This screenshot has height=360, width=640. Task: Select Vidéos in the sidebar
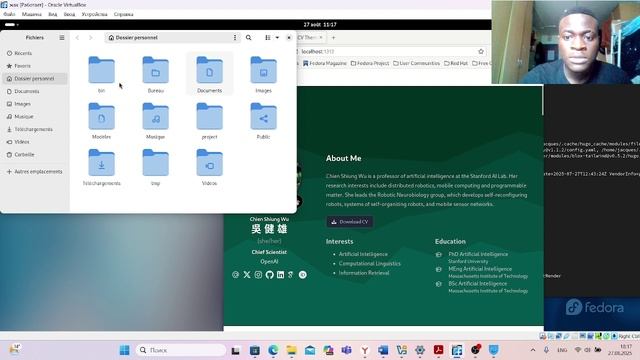coord(35,142)
